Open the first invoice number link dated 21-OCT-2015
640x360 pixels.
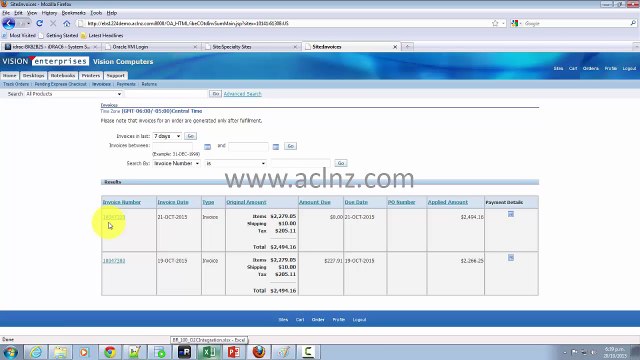click(x=114, y=217)
